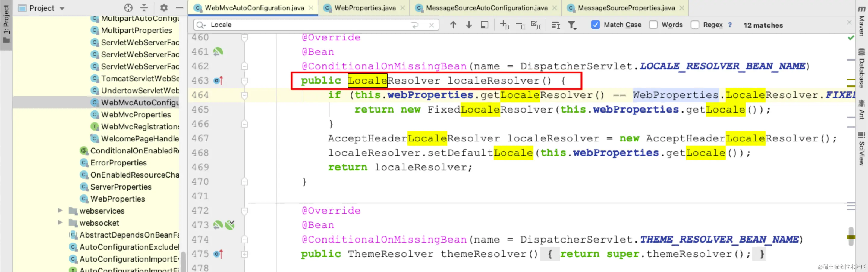Expand the webservices folder
The width and height of the screenshot is (868, 272).
tap(60, 211)
